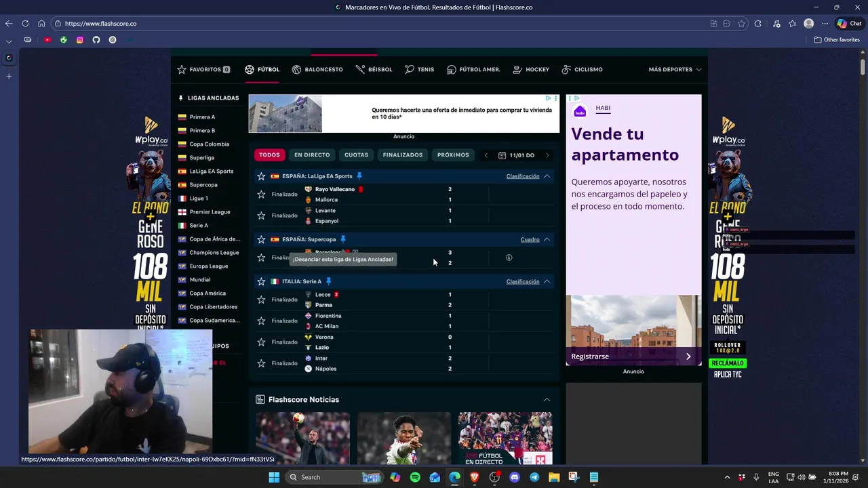Open browser extensions puzzle icon
The image size is (868, 488).
click(x=757, y=24)
